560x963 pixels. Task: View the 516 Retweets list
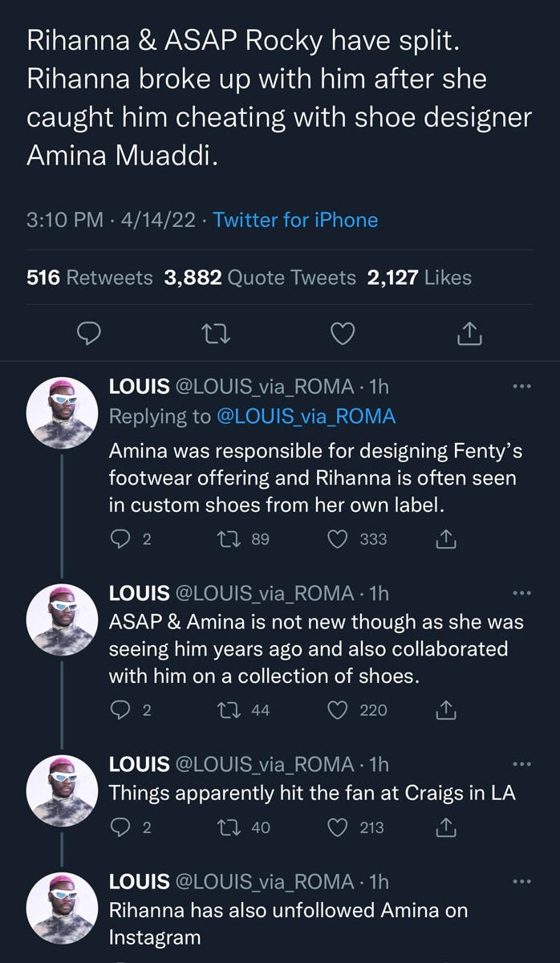[90, 278]
